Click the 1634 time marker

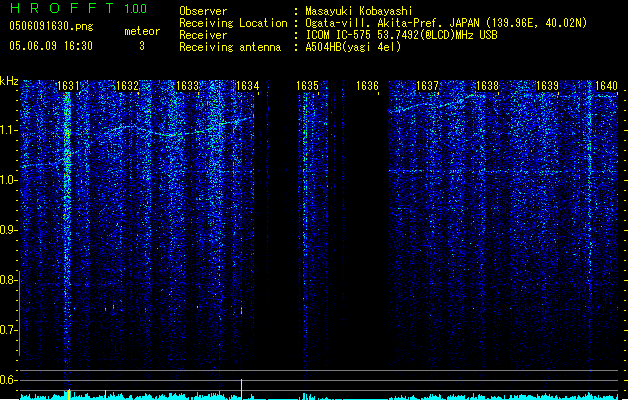(248, 86)
